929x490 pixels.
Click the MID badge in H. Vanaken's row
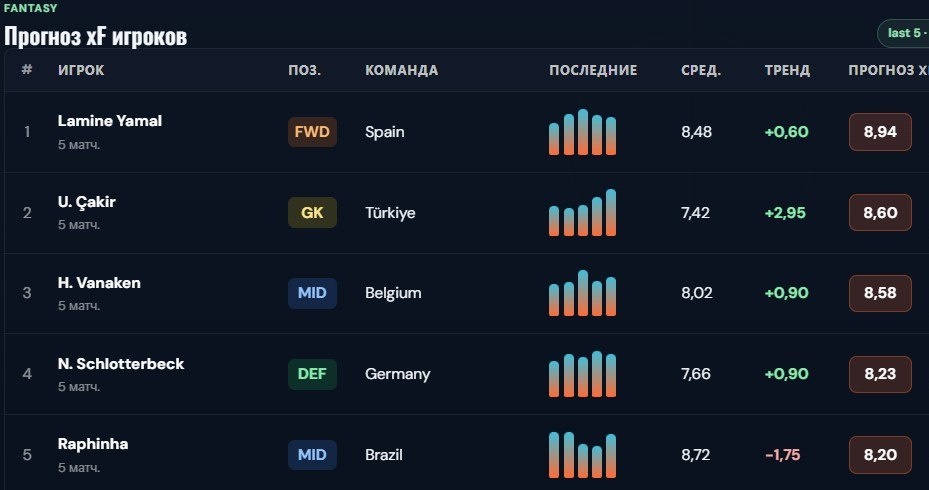(312, 293)
